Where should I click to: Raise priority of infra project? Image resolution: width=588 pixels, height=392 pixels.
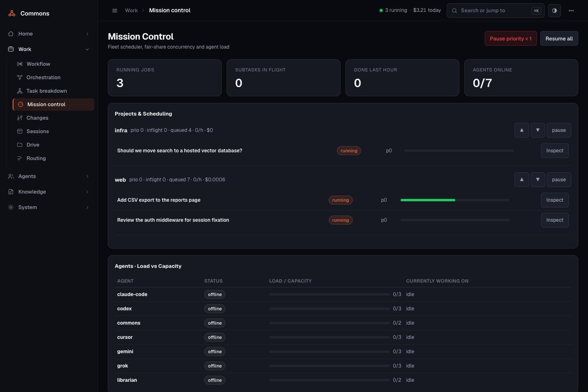coord(522,130)
